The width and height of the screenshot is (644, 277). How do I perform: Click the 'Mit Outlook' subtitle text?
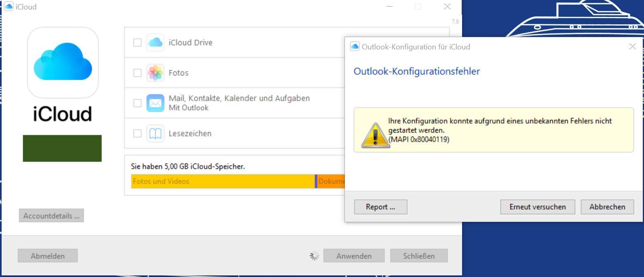coord(189,108)
